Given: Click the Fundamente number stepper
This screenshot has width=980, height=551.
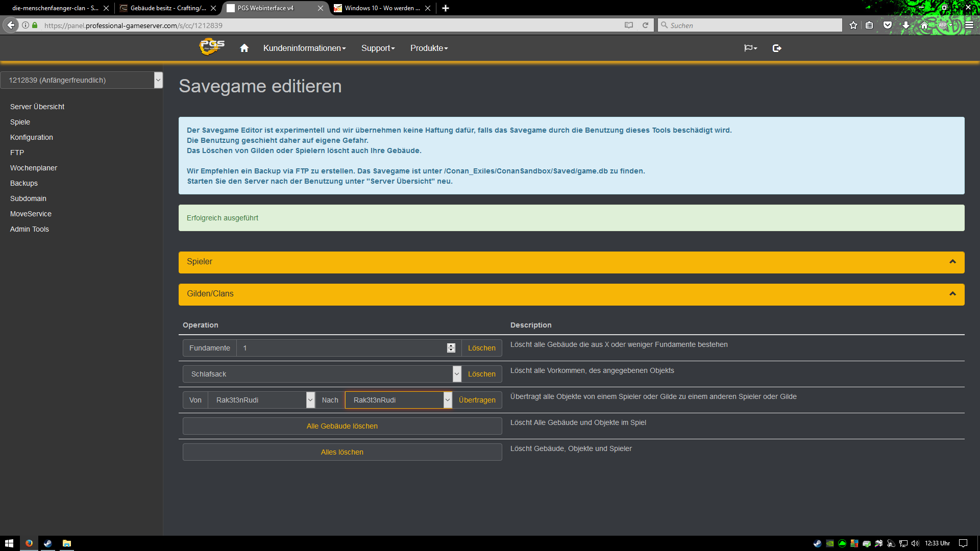Looking at the screenshot, I should (x=451, y=348).
